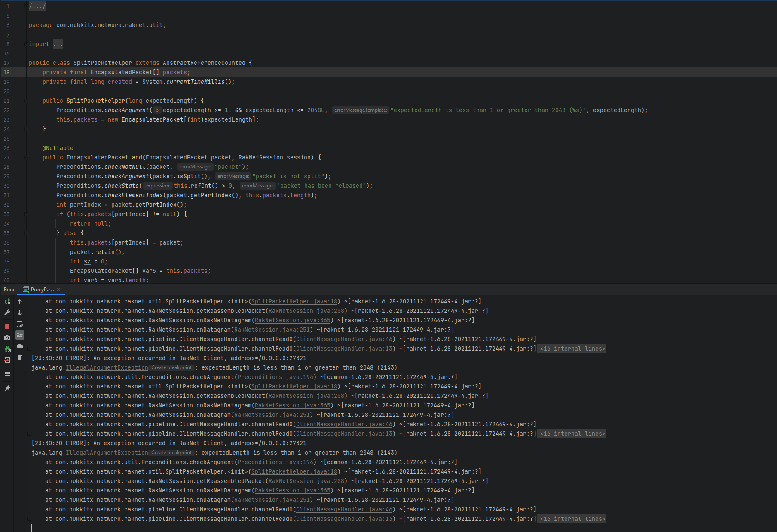This screenshot has width=777, height=532.
Task: Close the ProxyPass run tab
Action: pyautogui.click(x=58, y=290)
